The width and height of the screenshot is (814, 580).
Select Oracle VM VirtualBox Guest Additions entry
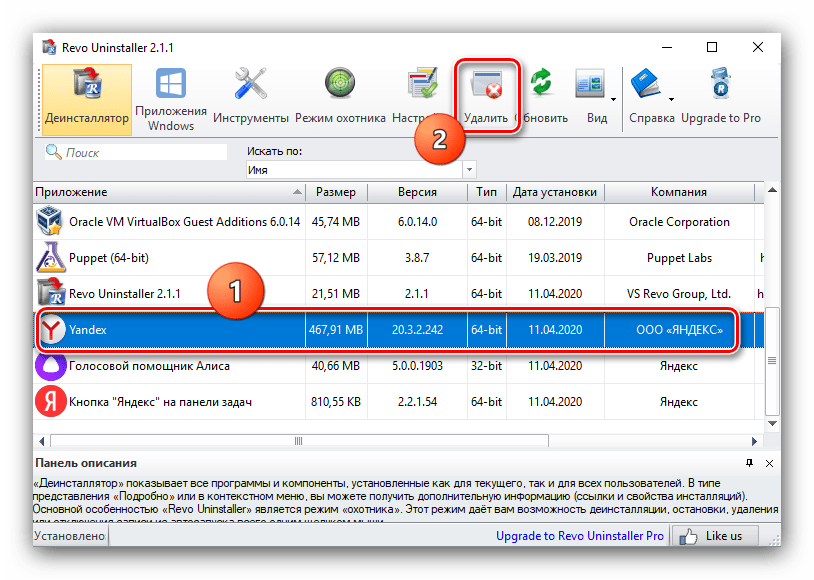pyautogui.click(x=168, y=222)
